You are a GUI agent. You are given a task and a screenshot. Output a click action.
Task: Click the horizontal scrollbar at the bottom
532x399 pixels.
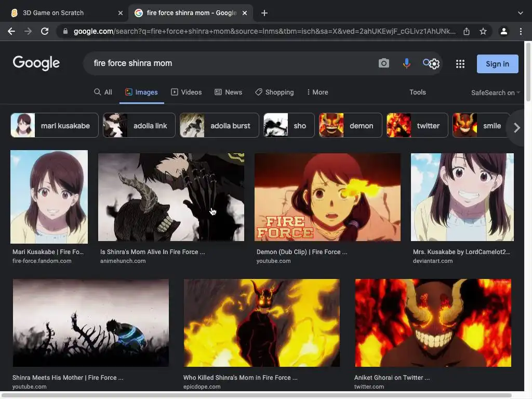point(257,395)
